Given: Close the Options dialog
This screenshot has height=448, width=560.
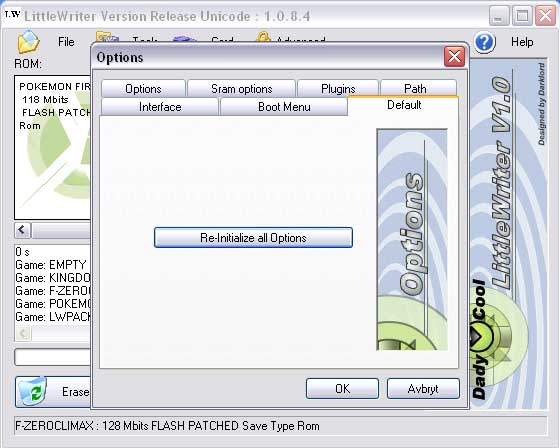Looking at the screenshot, I should tap(454, 57).
